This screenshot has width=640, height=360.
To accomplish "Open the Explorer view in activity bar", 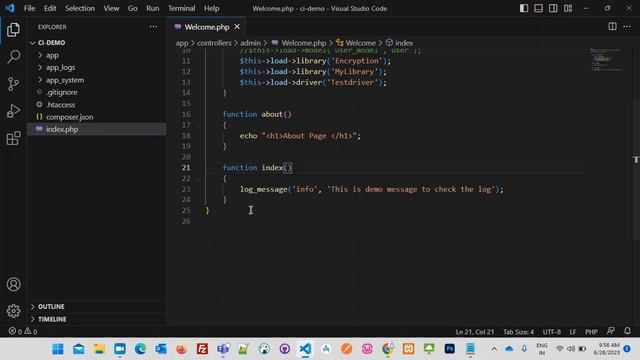I will (x=13, y=30).
